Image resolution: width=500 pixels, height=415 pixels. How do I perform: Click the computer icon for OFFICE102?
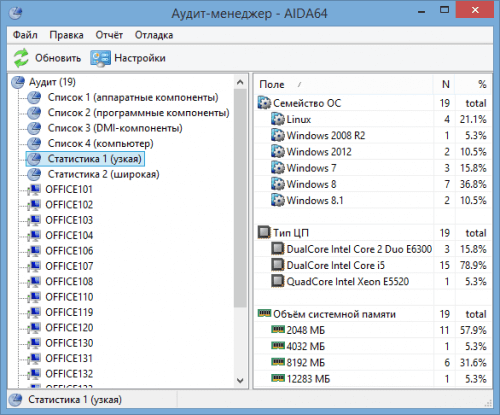34,205
